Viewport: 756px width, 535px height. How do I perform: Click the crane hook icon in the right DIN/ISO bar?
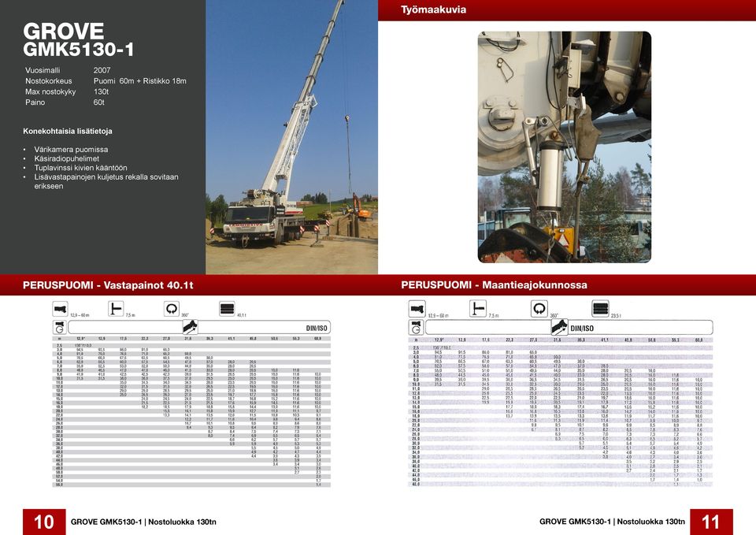(559, 328)
